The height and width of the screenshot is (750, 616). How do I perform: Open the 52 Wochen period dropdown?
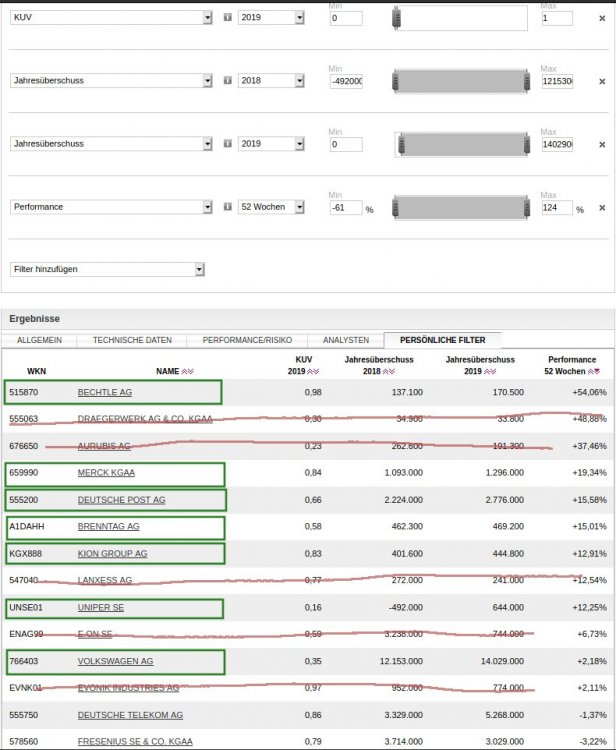[x=271, y=207]
